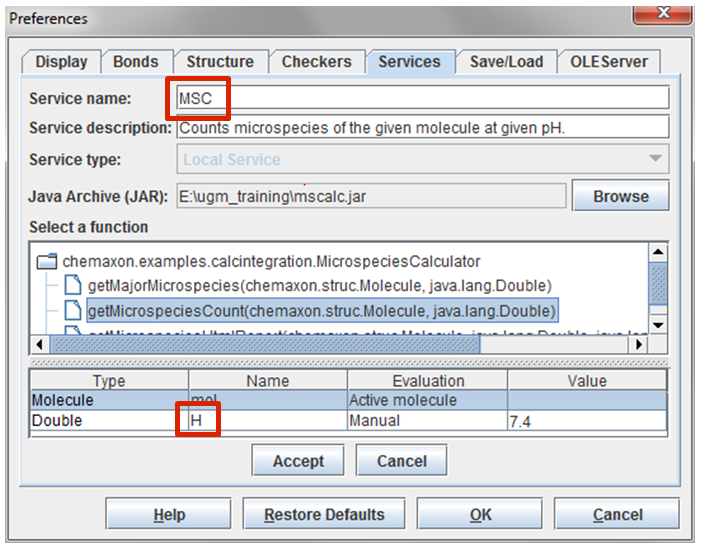Switch to the Display tab
The width and height of the screenshot is (701, 550).
pos(61,62)
